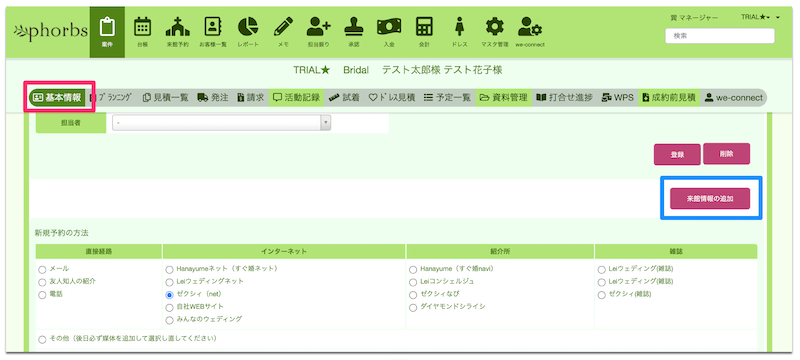Image resolution: width=800 pixels, height=360 pixels.
Task: Switch to the ドレス見積 tab
Action: point(392,97)
